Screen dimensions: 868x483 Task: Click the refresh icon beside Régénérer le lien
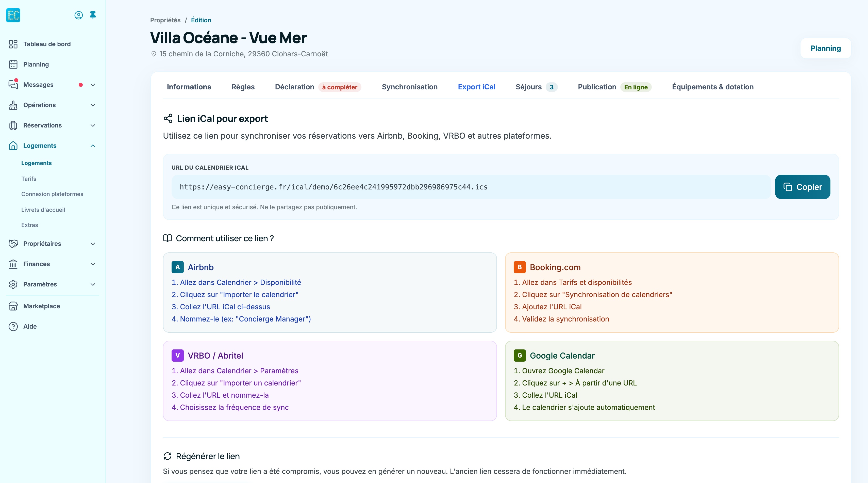[x=168, y=456]
